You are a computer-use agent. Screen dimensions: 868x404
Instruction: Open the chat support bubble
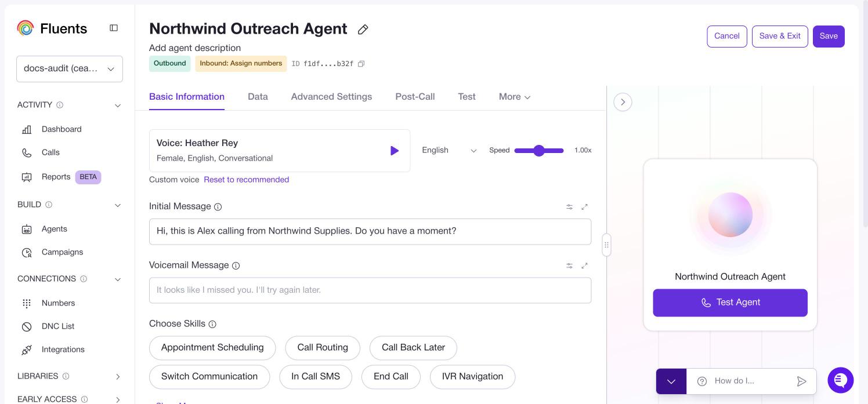841,380
